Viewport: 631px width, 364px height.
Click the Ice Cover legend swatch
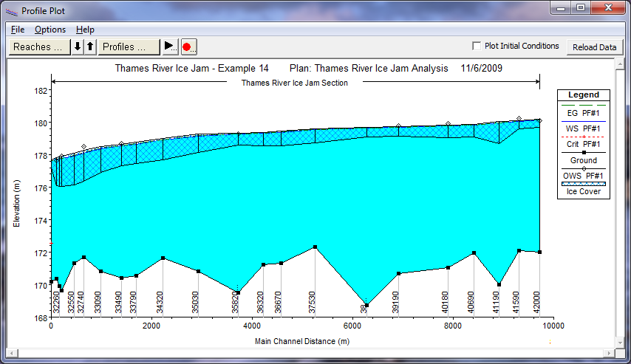click(x=584, y=184)
